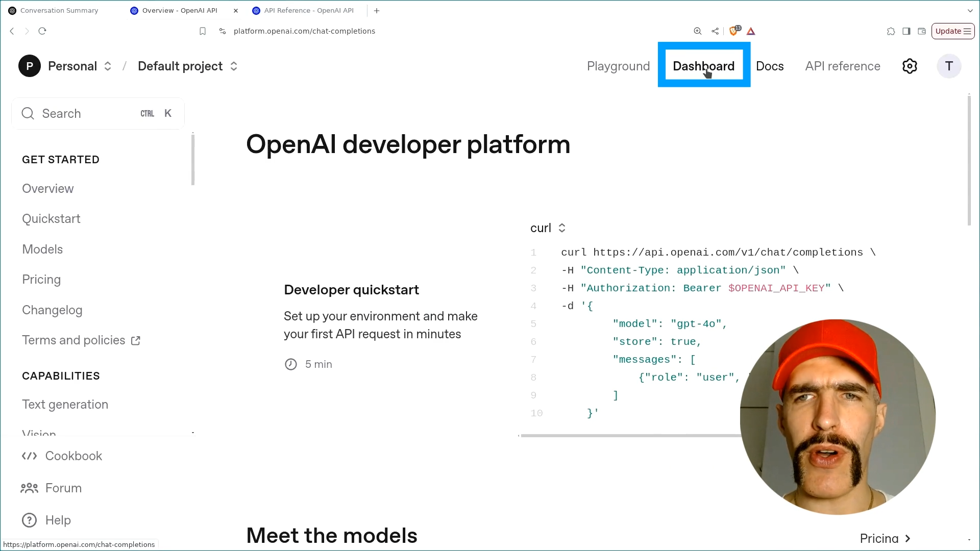Click the Pricing chevron link at bottom right
This screenshot has height=551, width=980.
885,539
